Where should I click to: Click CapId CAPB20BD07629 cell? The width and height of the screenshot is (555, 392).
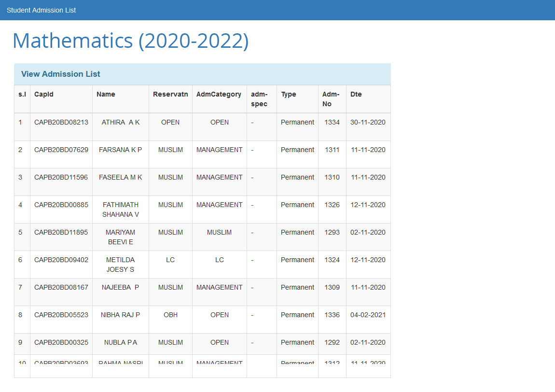click(61, 150)
